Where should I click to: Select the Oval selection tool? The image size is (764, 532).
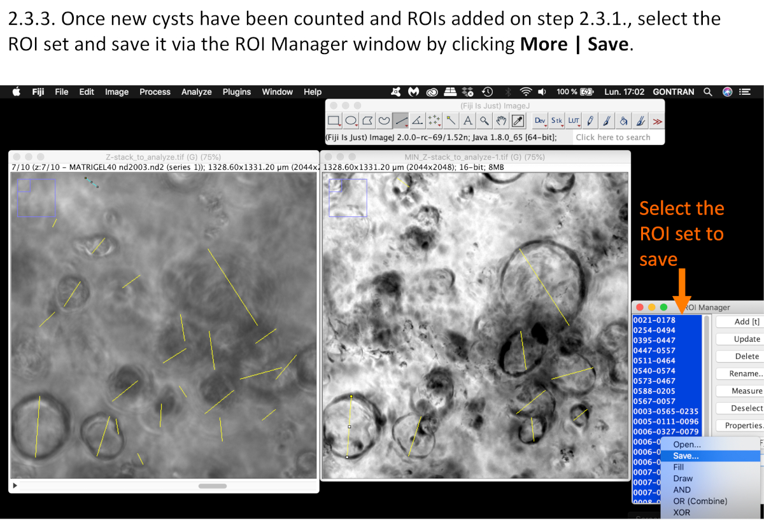[x=351, y=120]
